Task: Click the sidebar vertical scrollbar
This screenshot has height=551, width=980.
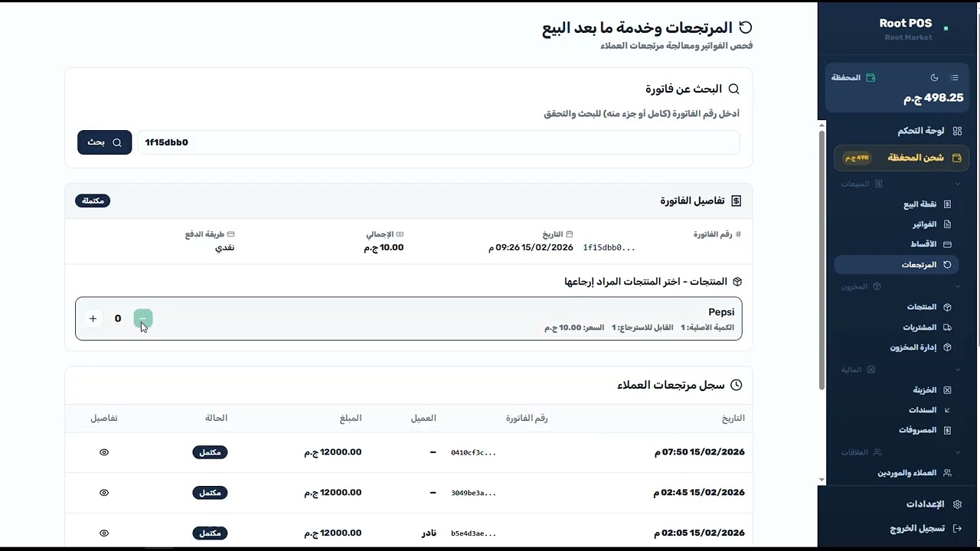Action: (x=822, y=260)
